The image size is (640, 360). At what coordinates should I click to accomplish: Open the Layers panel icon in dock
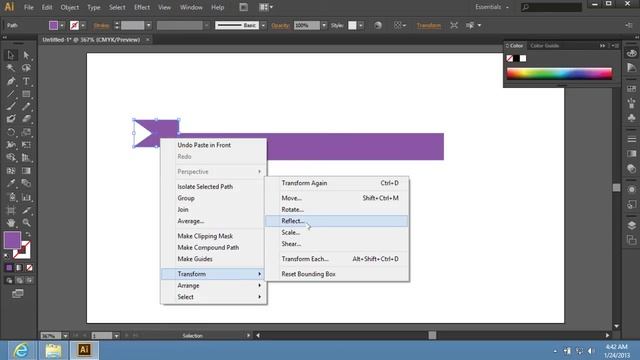click(631, 225)
